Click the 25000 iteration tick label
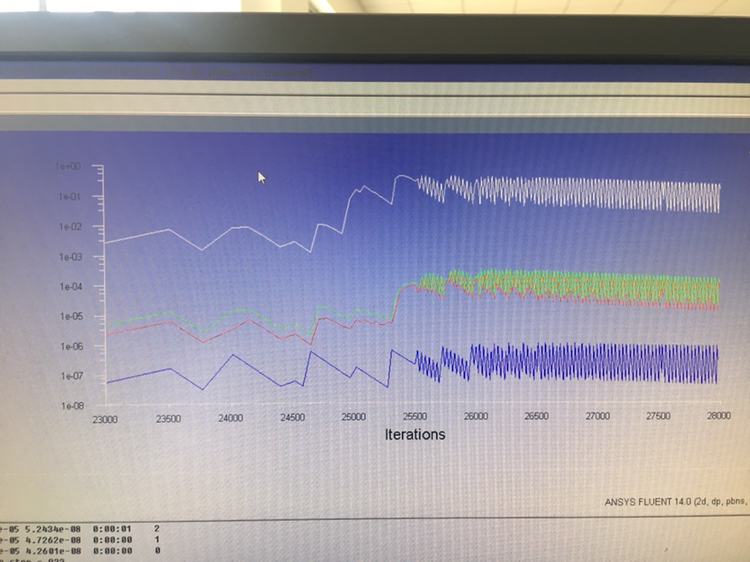Screen dimensions: 750x562 point(353,417)
